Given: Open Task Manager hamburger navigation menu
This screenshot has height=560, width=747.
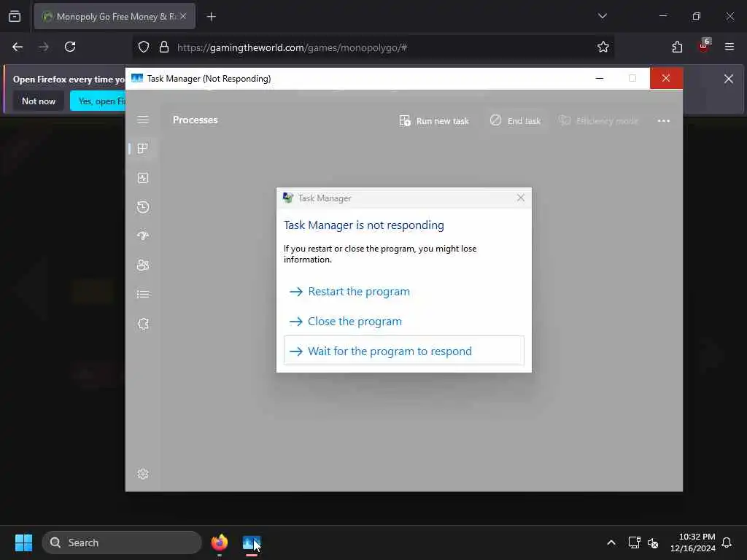Looking at the screenshot, I should [143, 120].
